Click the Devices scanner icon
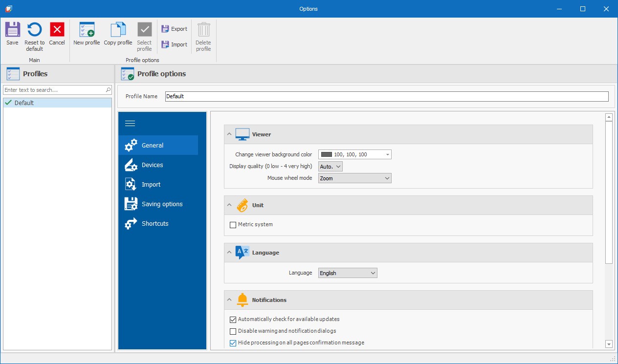Screen dimensions: 618x364 coord(131,165)
